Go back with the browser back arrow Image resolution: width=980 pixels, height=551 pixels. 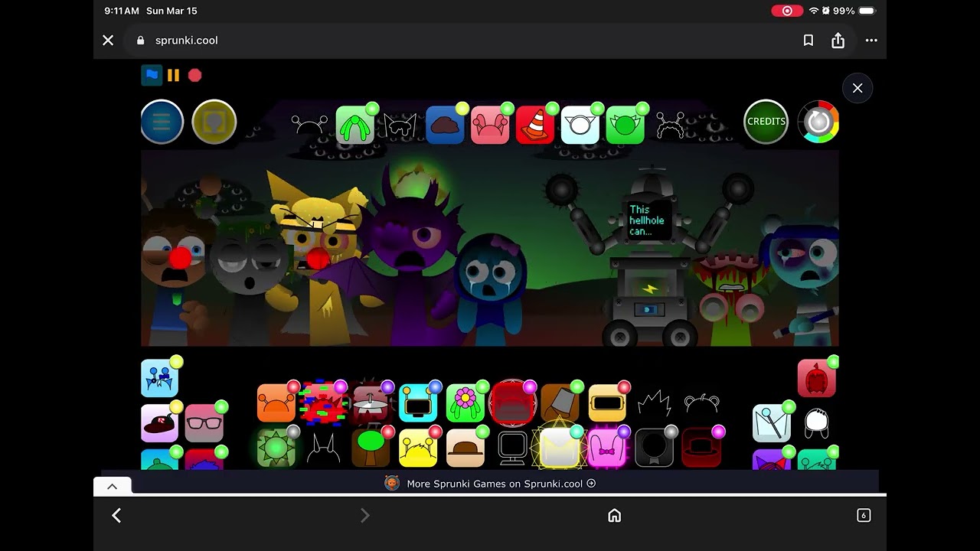pos(116,516)
